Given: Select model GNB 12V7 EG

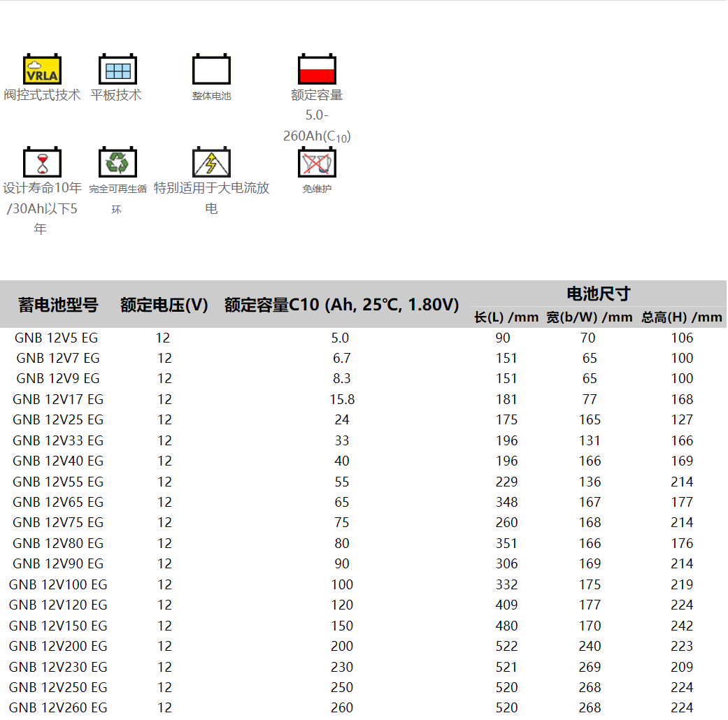Looking at the screenshot, I should pos(58,358).
